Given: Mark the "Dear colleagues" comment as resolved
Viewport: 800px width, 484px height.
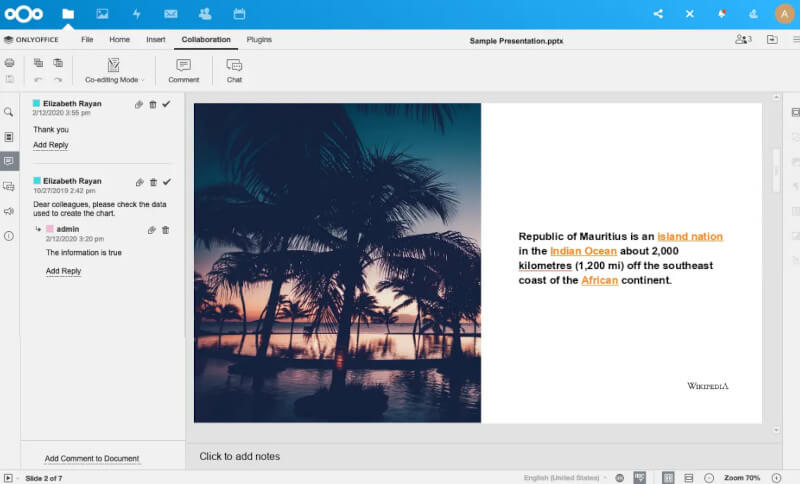Looking at the screenshot, I should point(167,182).
